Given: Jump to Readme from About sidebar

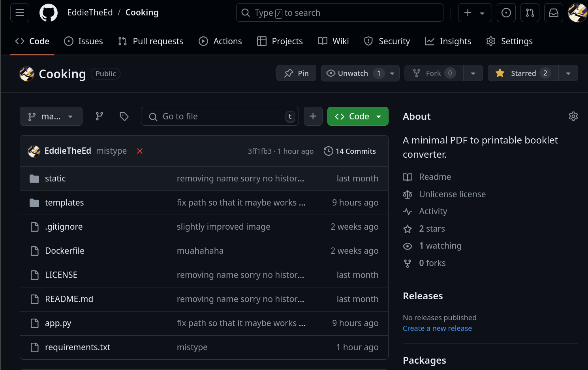Looking at the screenshot, I should (x=427, y=177).
